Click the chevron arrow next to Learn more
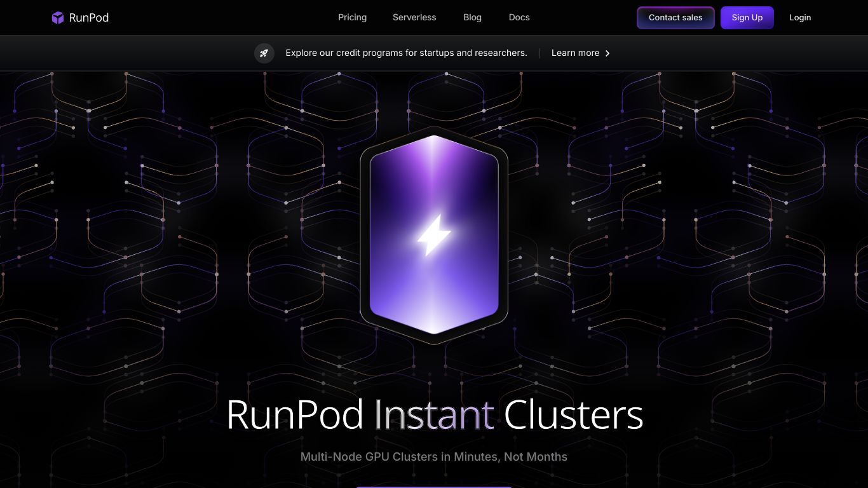Image resolution: width=868 pixels, height=488 pixels. coord(607,53)
